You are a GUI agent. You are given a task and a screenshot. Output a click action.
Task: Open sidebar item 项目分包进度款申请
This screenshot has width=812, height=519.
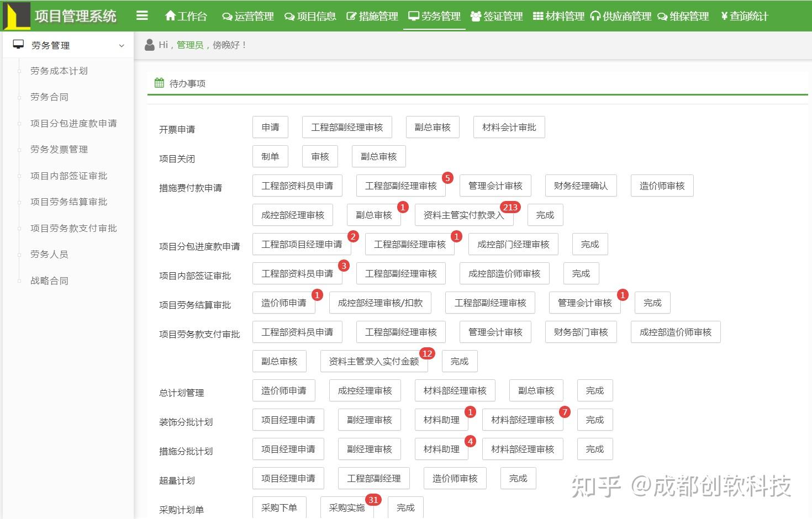[x=73, y=123]
